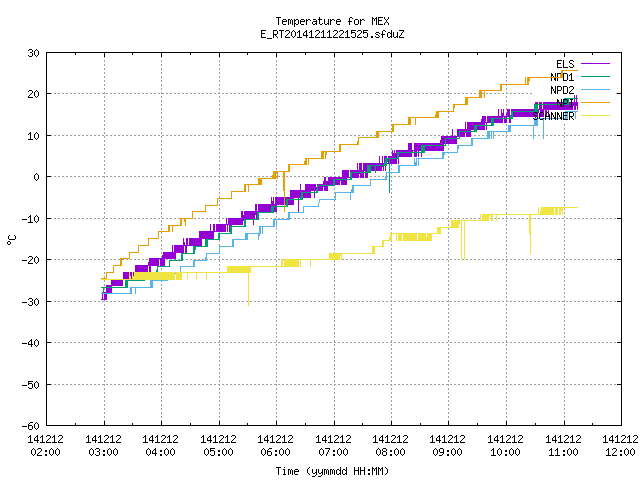Click the y-axis label -60
Image resolution: width=640 pixels, height=480 pixels.
[x=31, y=426]
